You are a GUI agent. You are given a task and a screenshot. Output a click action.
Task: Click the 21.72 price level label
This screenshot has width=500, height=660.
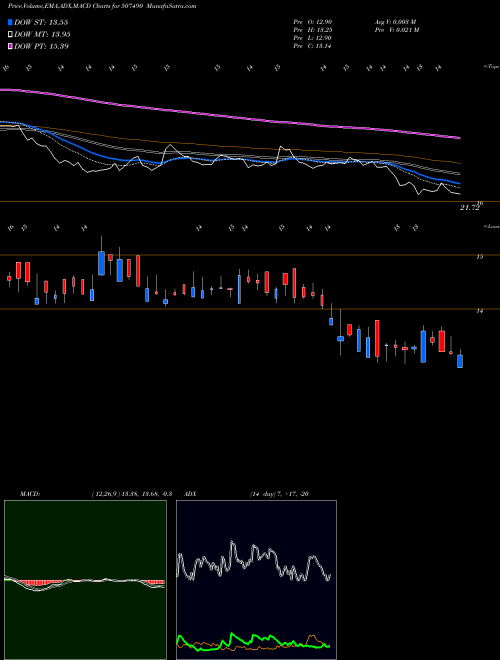pos(470,208)
